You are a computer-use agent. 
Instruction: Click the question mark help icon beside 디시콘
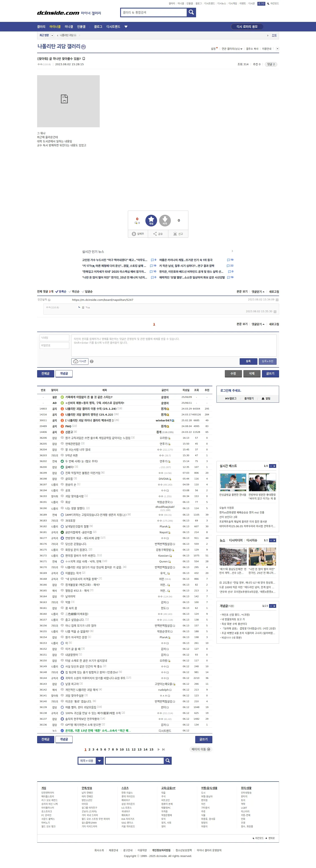[92, 361]
